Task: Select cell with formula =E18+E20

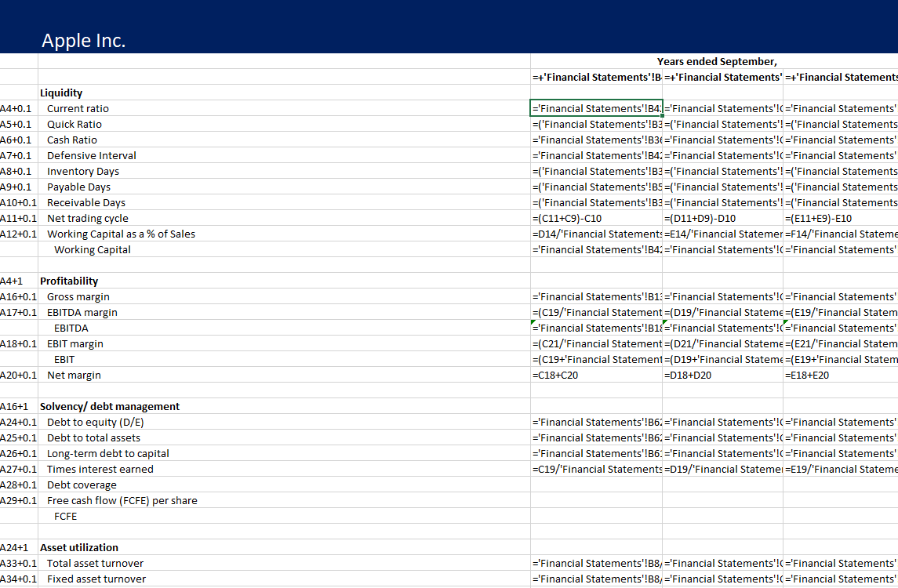Action: point(841,375)
